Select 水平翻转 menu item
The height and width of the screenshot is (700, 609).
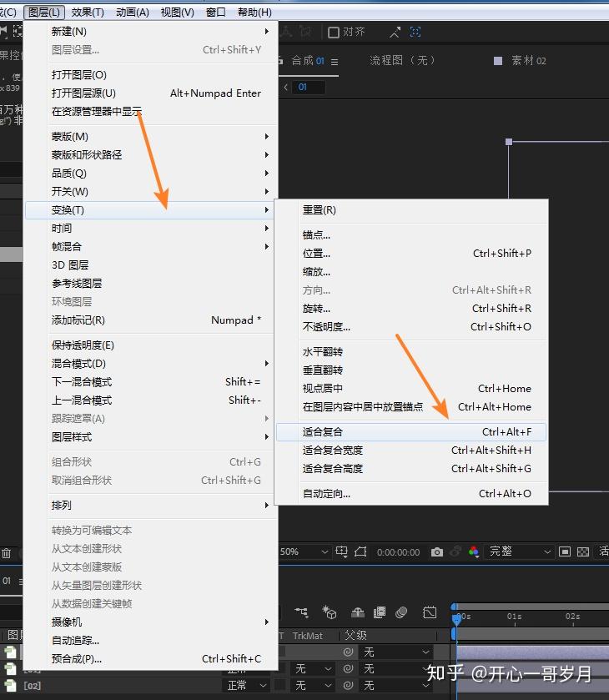(x=411, y=352)
